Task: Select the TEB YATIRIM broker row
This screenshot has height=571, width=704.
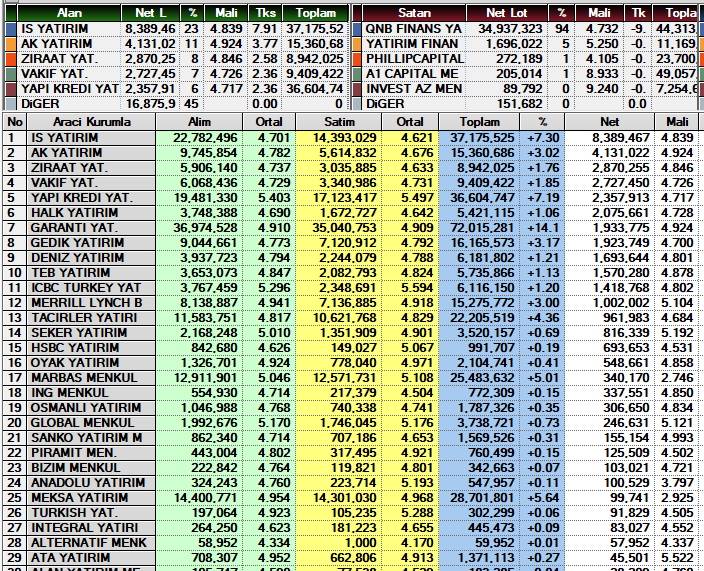Action: click(x=351, y=273)
